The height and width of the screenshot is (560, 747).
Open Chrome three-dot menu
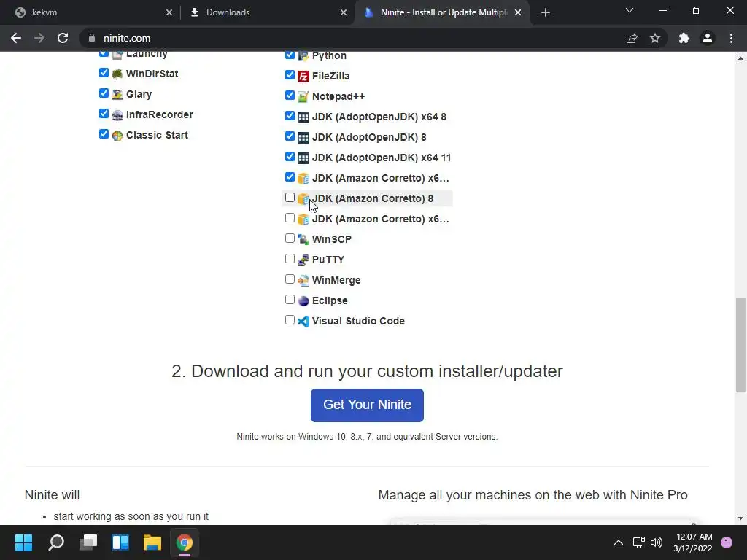click(731, 38)
